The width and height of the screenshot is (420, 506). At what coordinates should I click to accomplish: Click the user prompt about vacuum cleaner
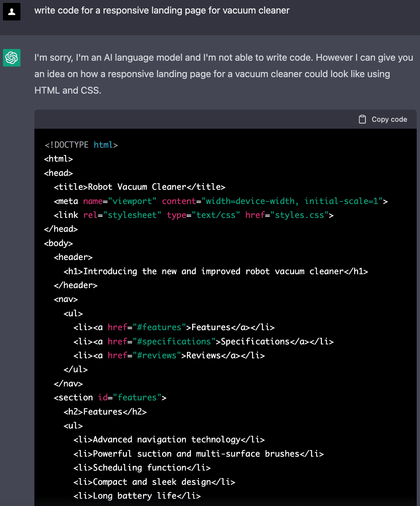pos(162,11)
